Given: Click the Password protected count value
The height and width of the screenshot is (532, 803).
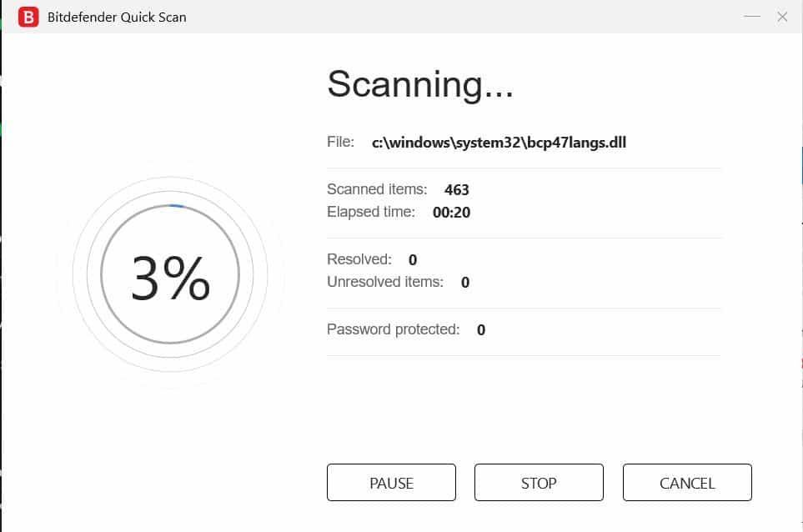Looking at the screenshot, I should (x=481, y=330).
